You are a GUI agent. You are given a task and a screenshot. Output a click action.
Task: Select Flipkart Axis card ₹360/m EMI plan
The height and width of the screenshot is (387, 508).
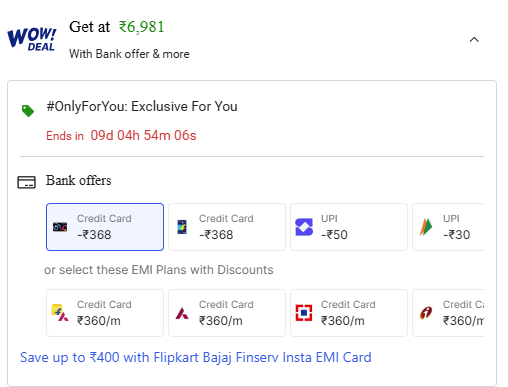click(x=105, y=313)
